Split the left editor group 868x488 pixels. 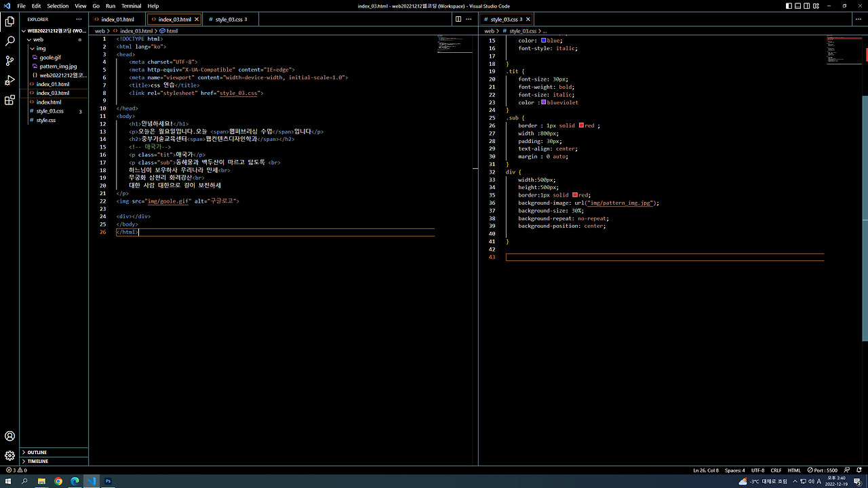click(458, 20)
